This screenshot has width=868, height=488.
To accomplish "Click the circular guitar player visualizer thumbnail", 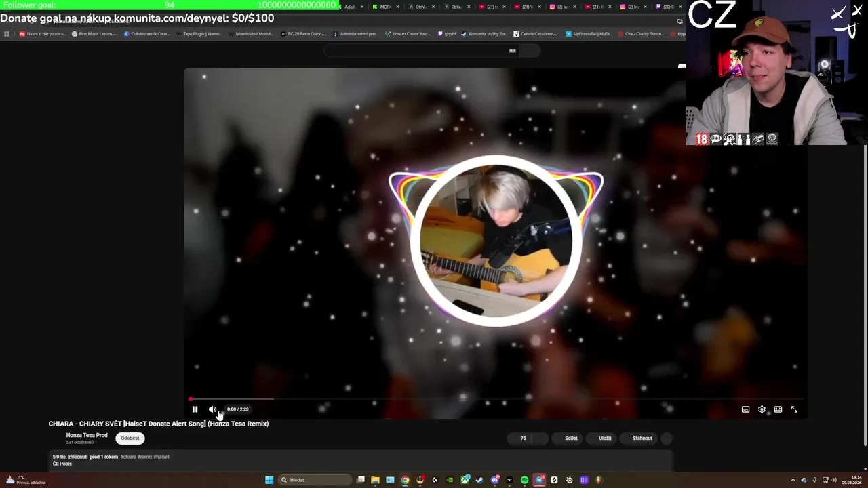I will 496,241.
